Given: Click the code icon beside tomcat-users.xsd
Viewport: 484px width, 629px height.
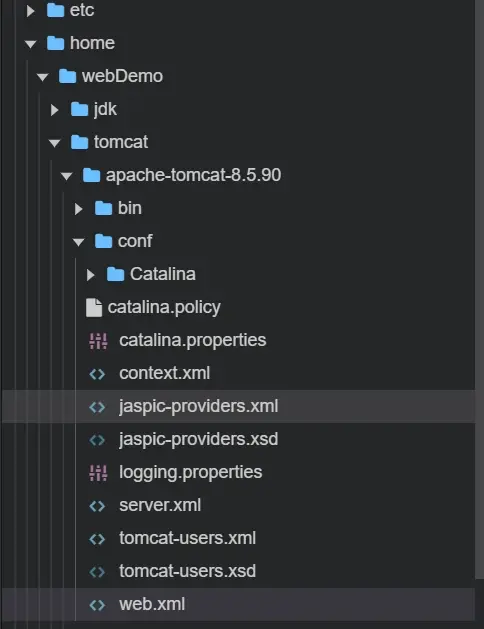Looking at the screenshot, I should 97,572.
